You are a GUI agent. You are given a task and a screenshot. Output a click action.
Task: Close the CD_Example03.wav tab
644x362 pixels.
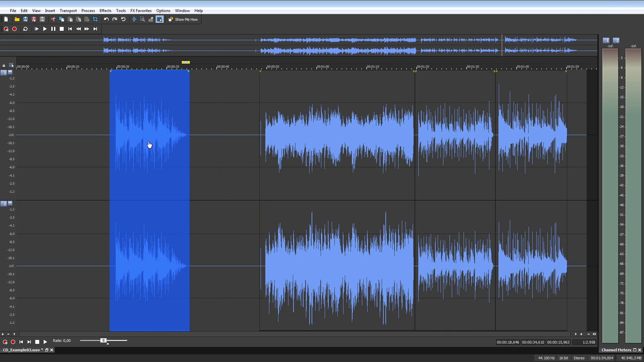pos(51,350)
